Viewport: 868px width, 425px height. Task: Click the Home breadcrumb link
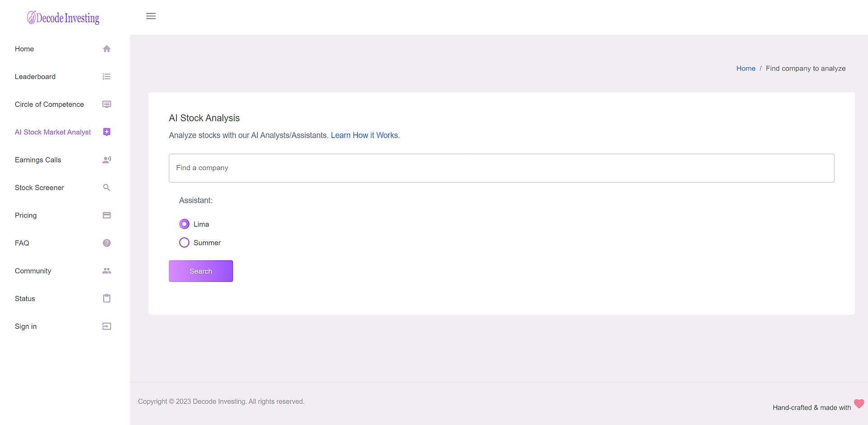coord(745,68)
